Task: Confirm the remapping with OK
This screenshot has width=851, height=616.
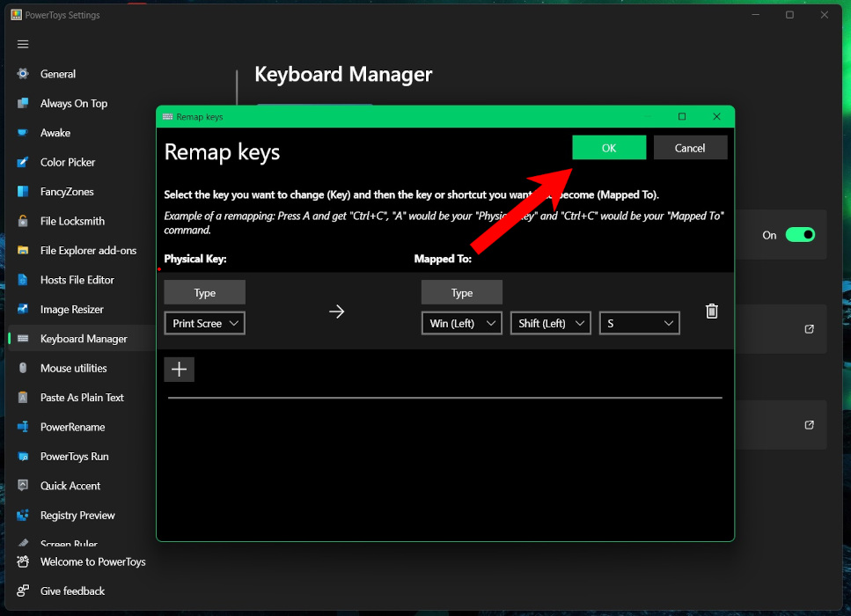Action: 609,147
